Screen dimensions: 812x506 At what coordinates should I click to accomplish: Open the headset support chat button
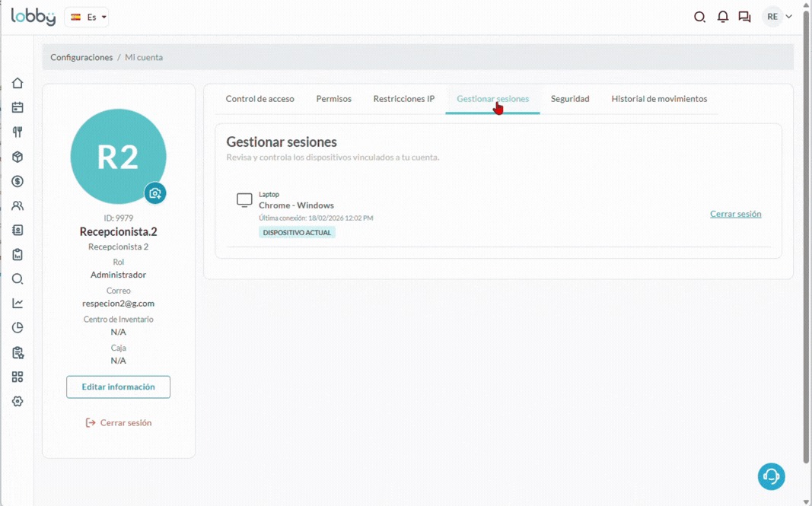pos(771,476)
